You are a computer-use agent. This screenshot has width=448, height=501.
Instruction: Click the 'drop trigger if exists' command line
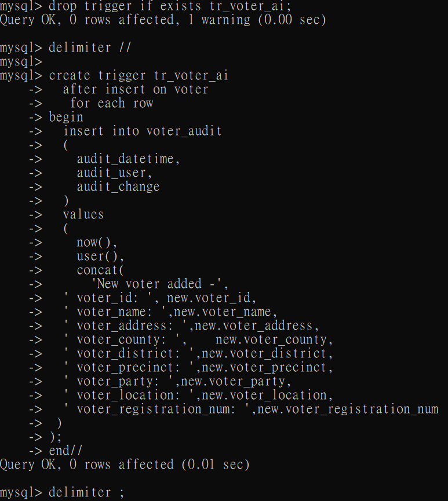coord(145,6)
